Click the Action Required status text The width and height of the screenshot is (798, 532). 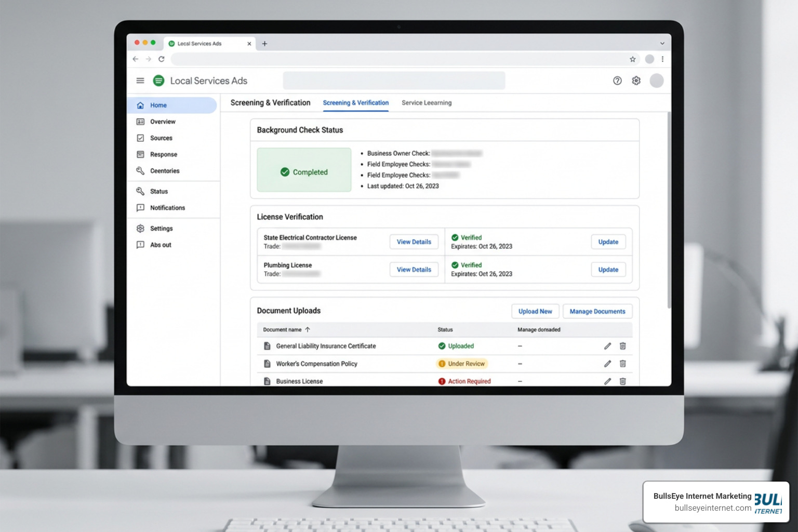(x=469, y=381)
